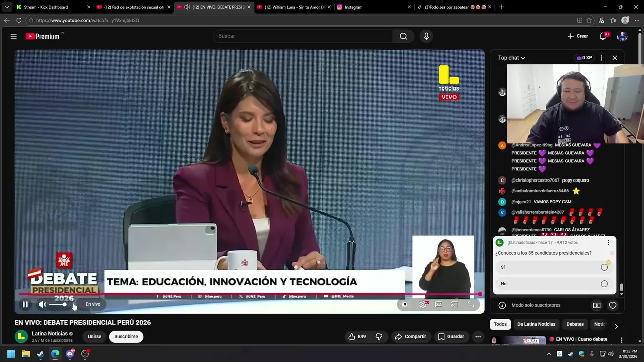Select the Debates filter chip
The height and width of the screenshot is (362, 644).
click(x=575, y=324)
